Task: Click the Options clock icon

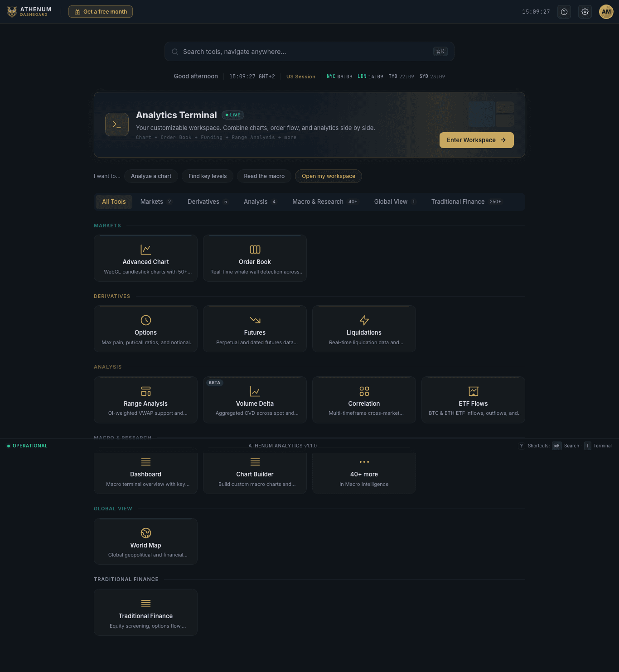Action: pyautogui.click(x=146, y=320)
